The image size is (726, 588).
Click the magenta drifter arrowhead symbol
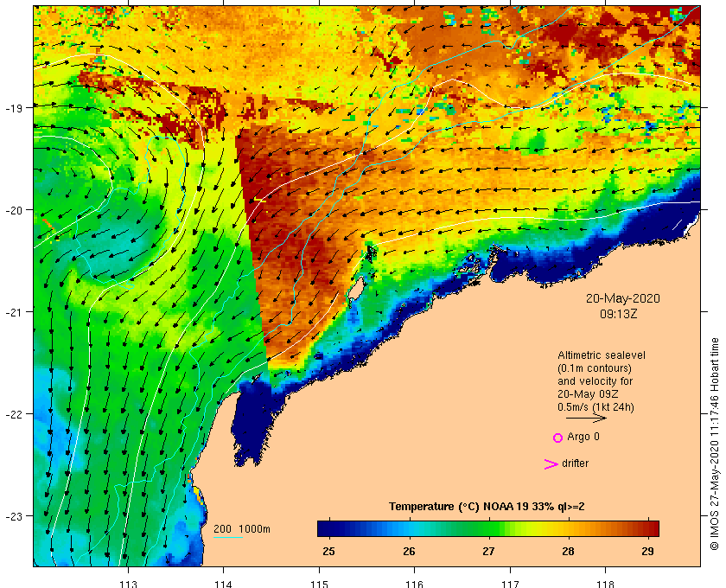click(551, 464)
